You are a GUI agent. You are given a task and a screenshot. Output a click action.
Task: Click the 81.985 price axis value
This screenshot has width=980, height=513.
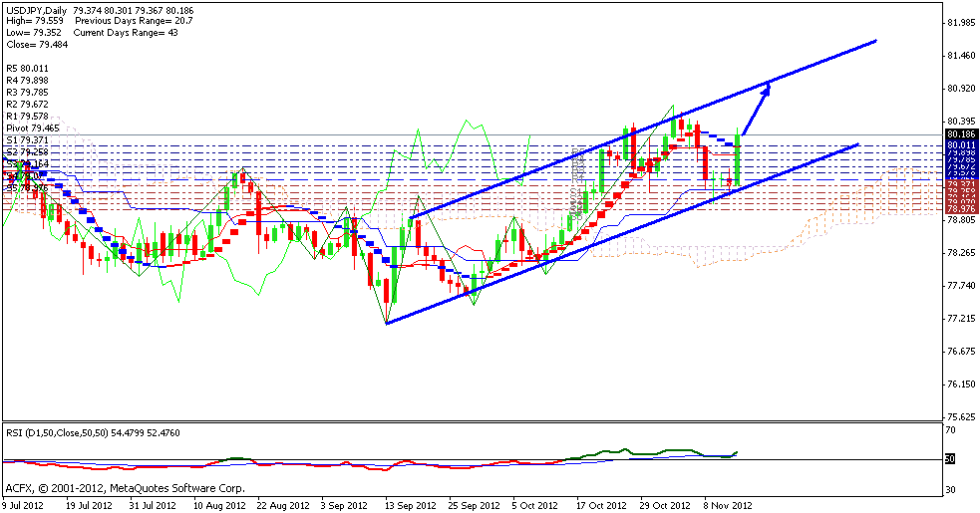pyautogui.click(x=961, y=22)
